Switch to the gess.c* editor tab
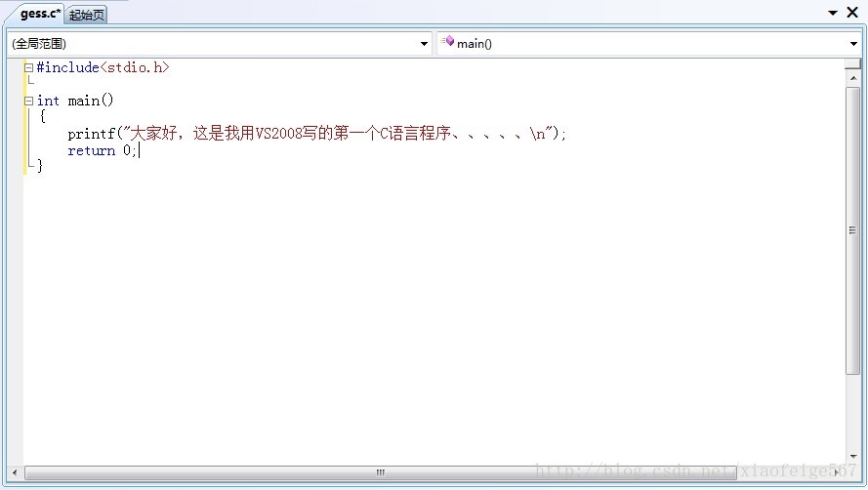The width and height of the screenshot is (868, 490). pos(39,14)
